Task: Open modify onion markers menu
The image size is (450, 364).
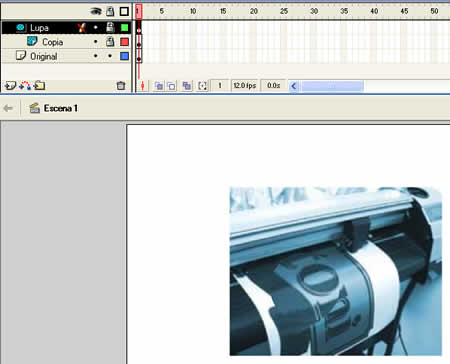Action: [x=202, y=86]
